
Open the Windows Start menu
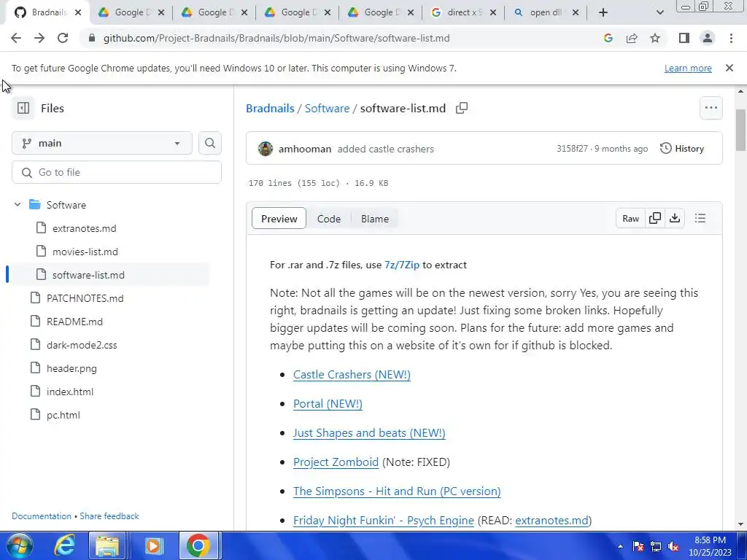click(x=20, y=545)
